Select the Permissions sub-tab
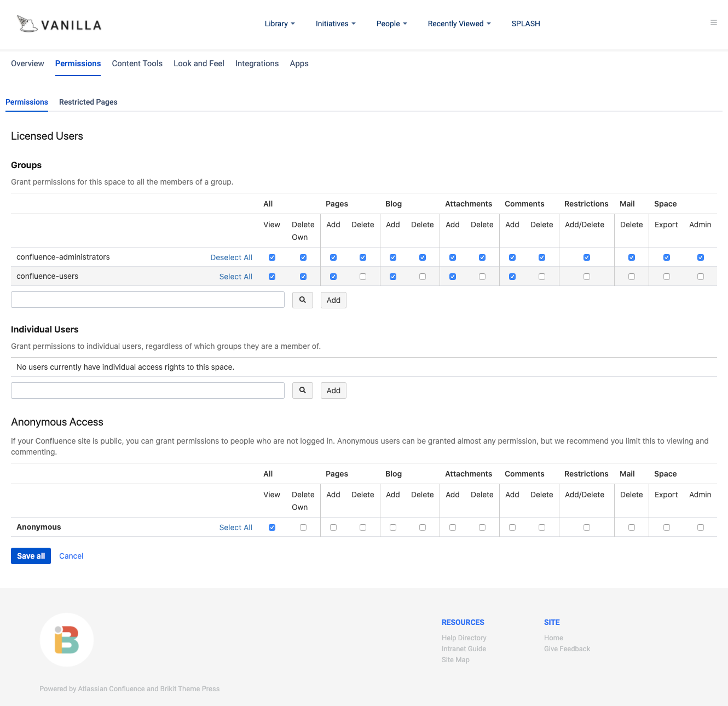 coord(27,102)
